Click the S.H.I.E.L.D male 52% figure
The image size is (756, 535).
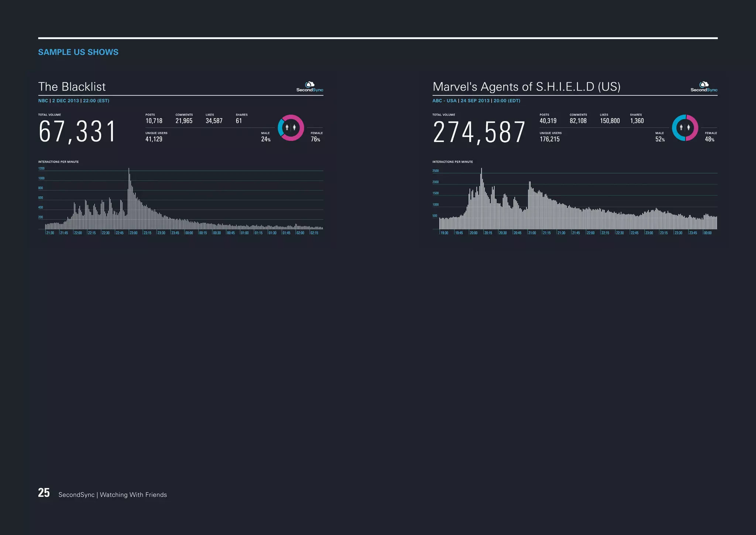660,139
